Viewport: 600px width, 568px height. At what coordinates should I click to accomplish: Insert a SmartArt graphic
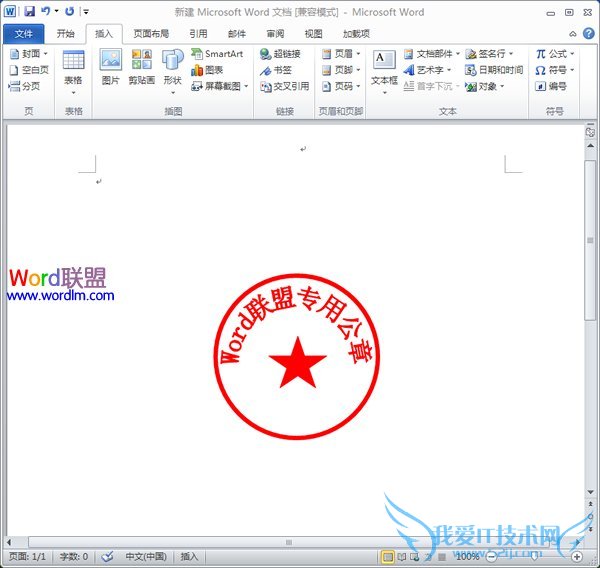pos(217,54)
